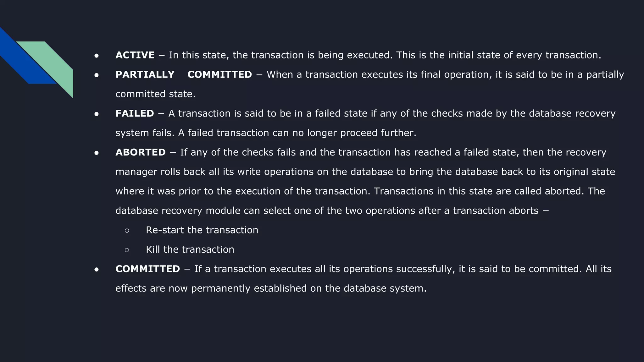Click the bullet point before FAILED
644x362 pixels.
tap(97, 114)
